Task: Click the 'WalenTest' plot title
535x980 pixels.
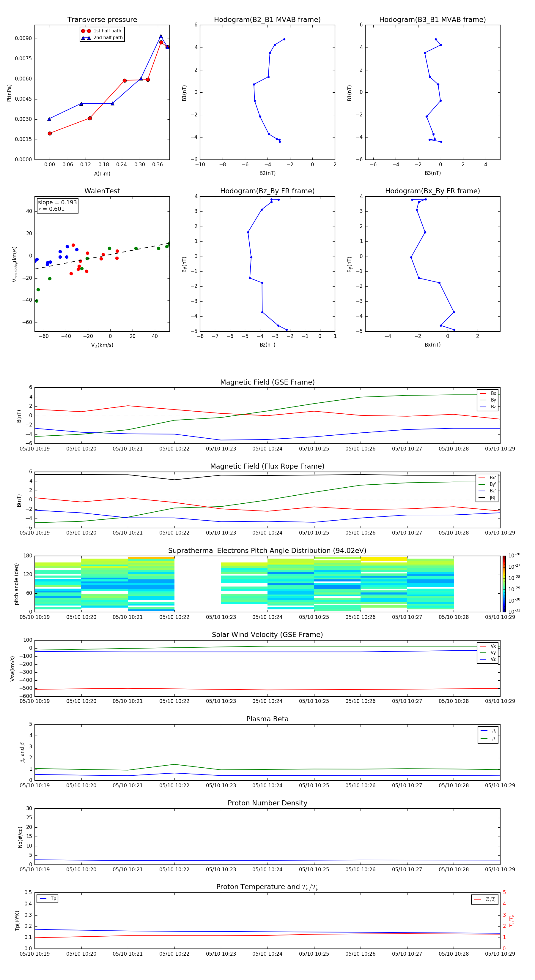Action: click(x=102, y=191)
